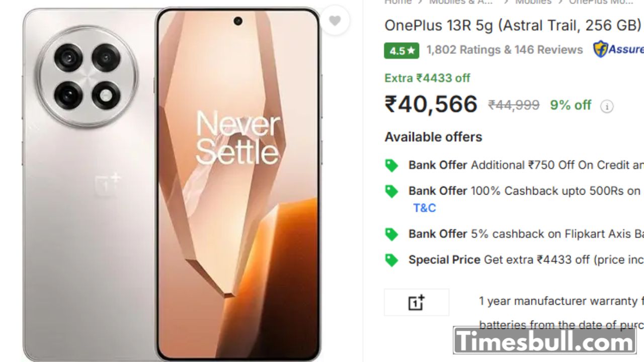Click the OnePlus 13R 5g product title
644x362 pixels.
(513, 25)
